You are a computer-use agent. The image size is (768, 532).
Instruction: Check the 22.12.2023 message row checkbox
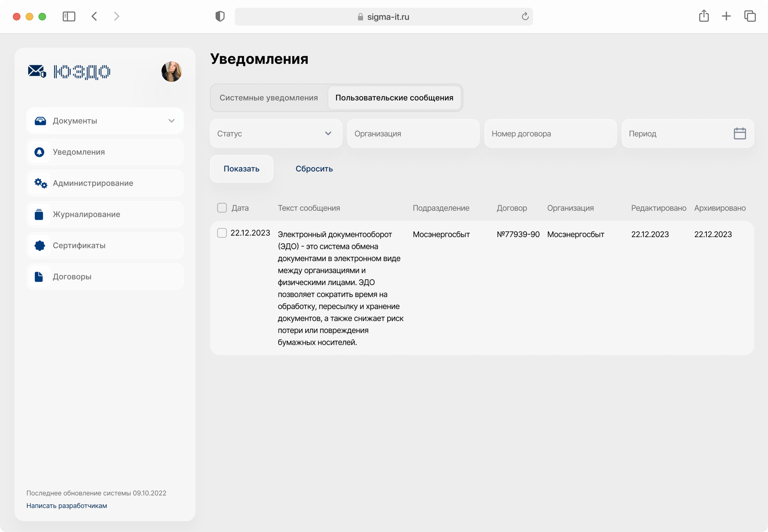[222, 233]
